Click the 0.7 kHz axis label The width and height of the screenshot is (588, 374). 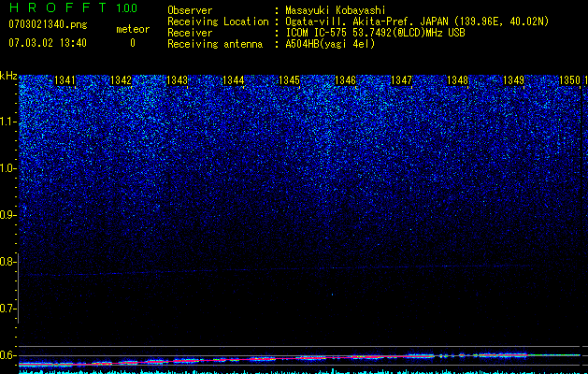(8, 309)
